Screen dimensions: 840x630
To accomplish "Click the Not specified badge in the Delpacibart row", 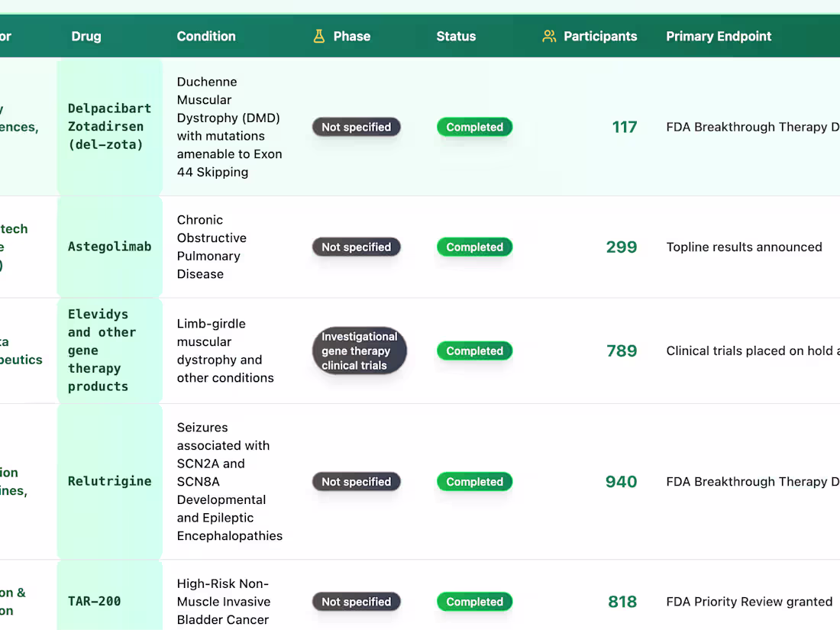I will tap(356, 127).
